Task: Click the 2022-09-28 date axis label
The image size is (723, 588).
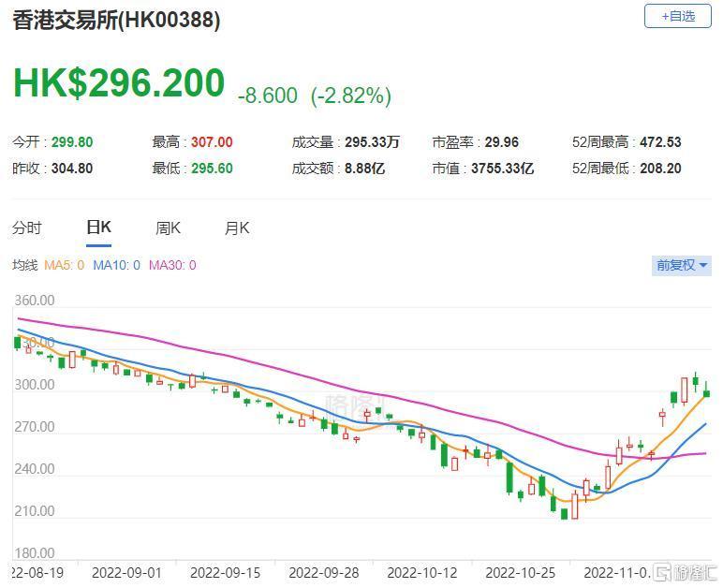Action: (x=324, y=573)
